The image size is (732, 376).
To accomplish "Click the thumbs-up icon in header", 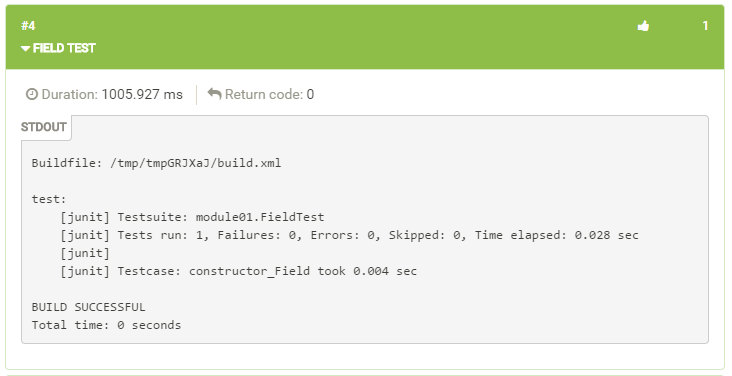I will 643,26.
